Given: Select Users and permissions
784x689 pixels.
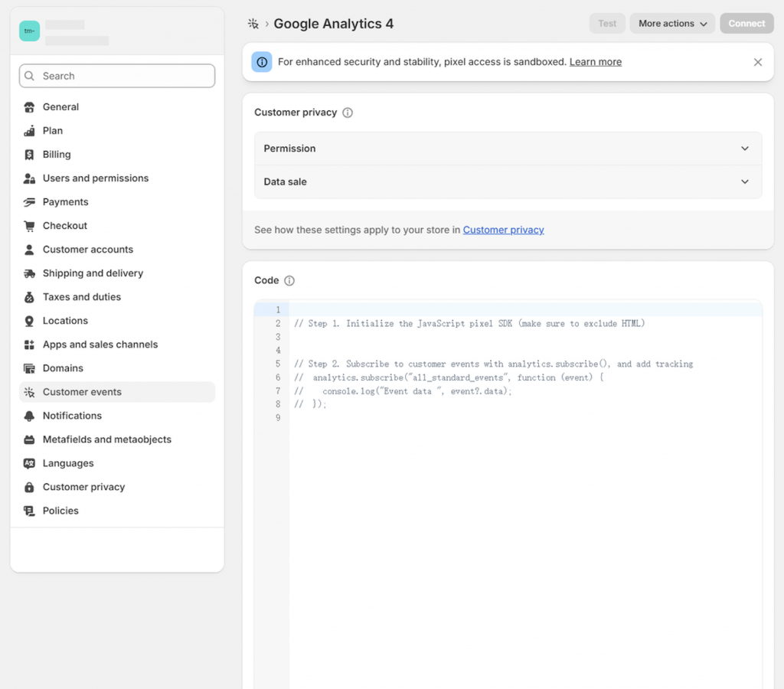Looking at the screenshot, I should [x=117, y=178].
